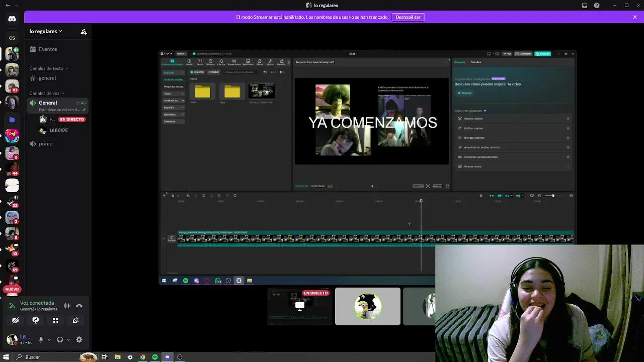Open the #general text channel
Image resolution: width=644 pixels, height=362 pixels.
(x=47, y=78)
